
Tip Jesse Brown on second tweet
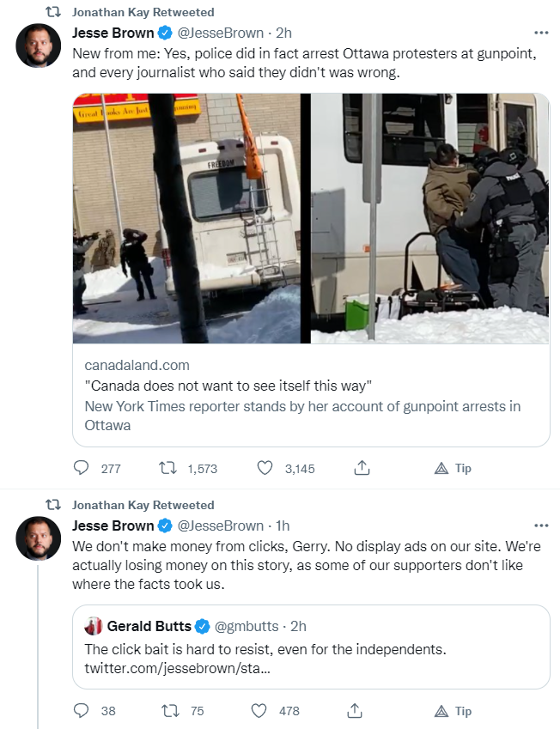tap(453, 711)
